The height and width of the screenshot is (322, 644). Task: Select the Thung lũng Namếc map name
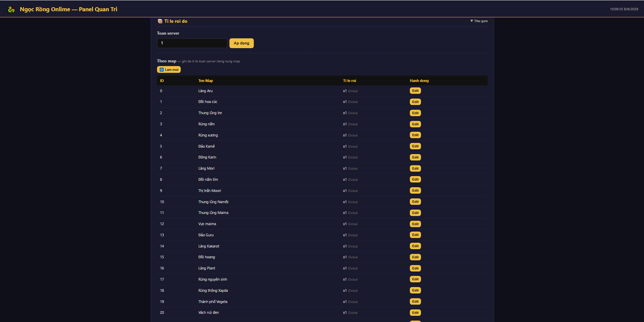coord(213,201)
